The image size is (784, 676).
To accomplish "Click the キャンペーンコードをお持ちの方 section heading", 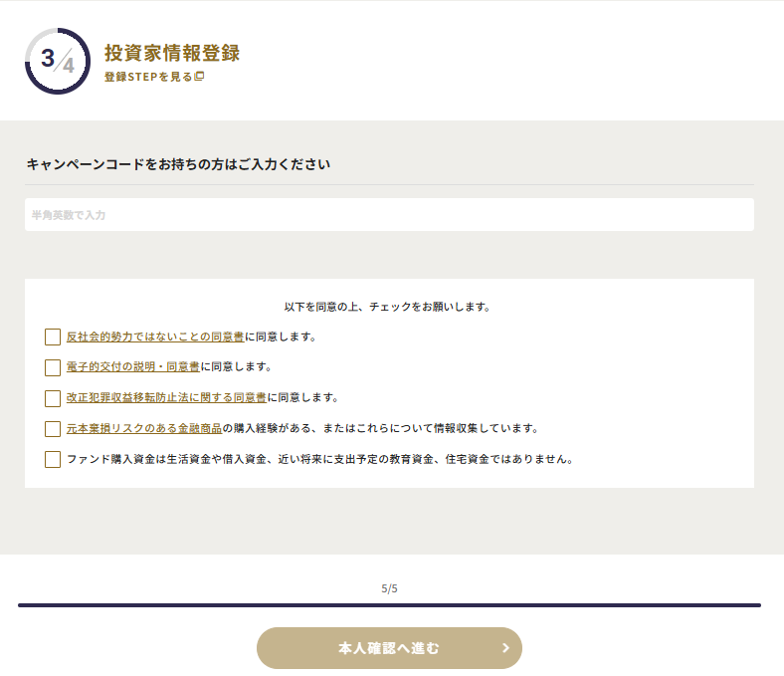I will click(x=178, y=164).
